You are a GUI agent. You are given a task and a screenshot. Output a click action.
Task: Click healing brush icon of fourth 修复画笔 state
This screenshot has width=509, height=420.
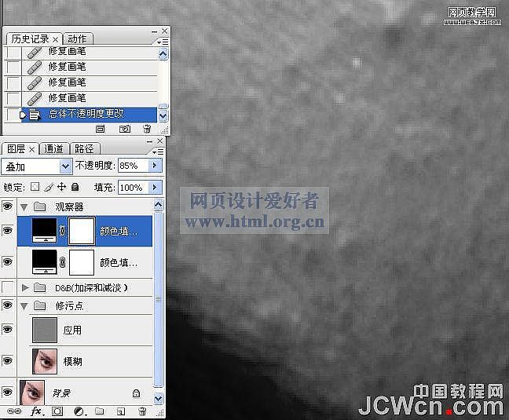[x=35, y=98]
